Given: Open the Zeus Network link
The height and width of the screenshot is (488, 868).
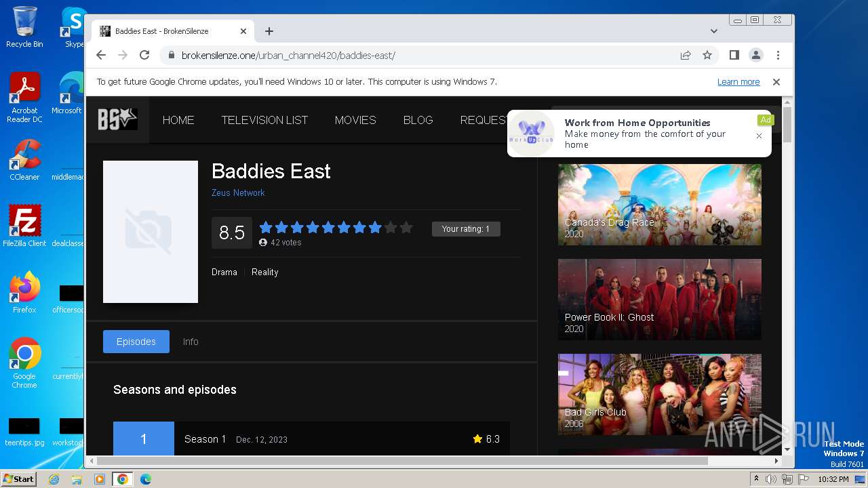Looking at the screenshot, I should [238, 192].
